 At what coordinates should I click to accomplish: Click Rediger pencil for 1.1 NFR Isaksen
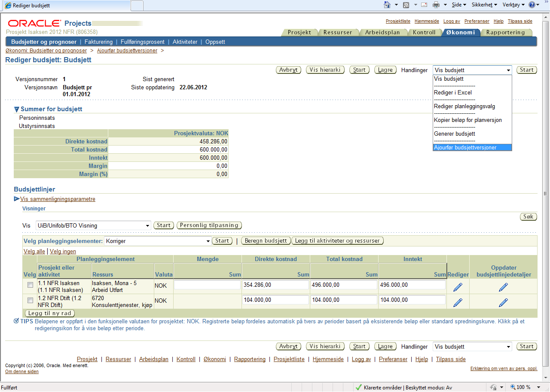tap(458, 287)
